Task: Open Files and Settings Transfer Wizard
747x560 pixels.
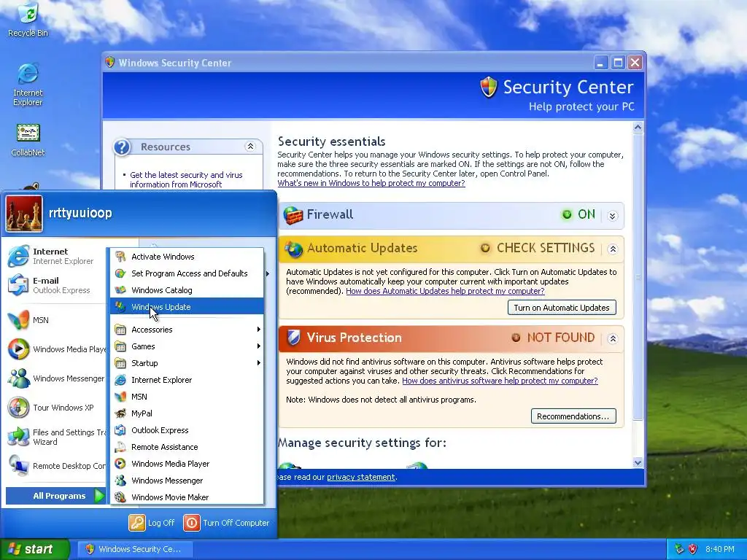Action: tap(55, 437)
